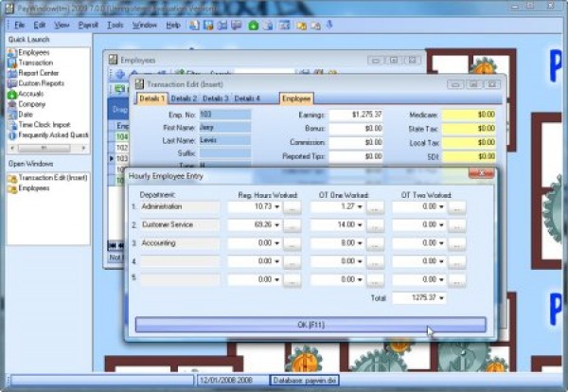This screenshot has width=568, height=392.
Task: Click the save disk toolbar icon
Action: (208, 25)
